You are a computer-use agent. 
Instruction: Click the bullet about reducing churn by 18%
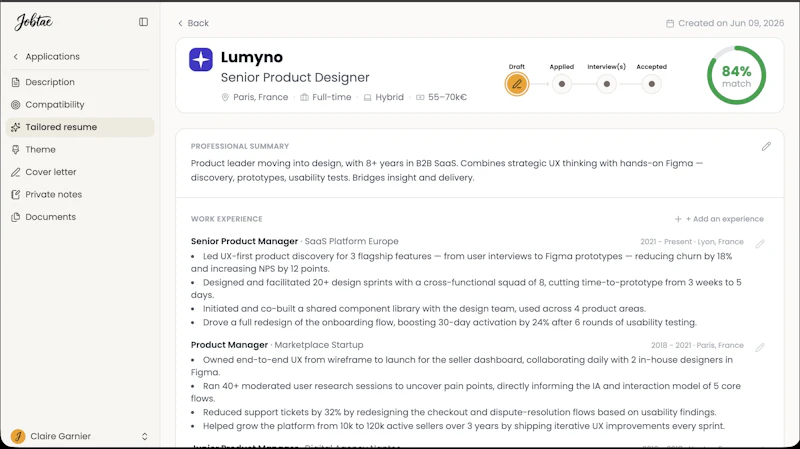click(x=462, y=262)
